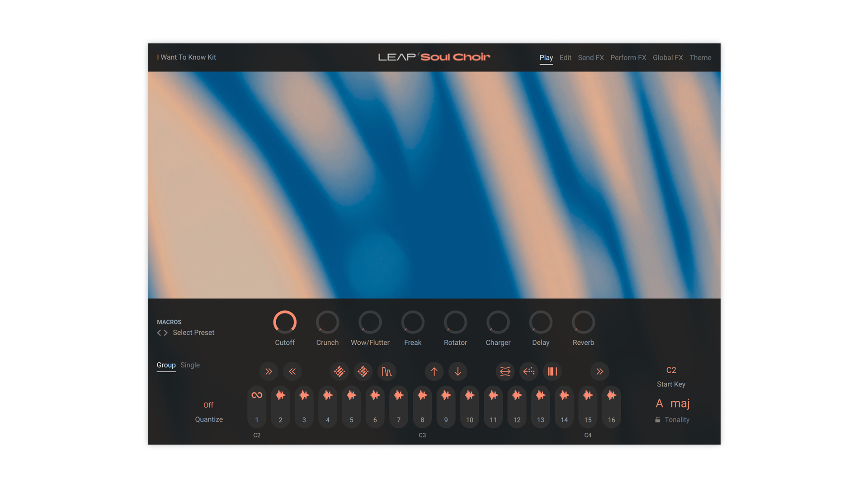Click the dotted left-arrow effect icon
Image resolution: width=868 pixels, height=488 pixels.
coord(528,371)
